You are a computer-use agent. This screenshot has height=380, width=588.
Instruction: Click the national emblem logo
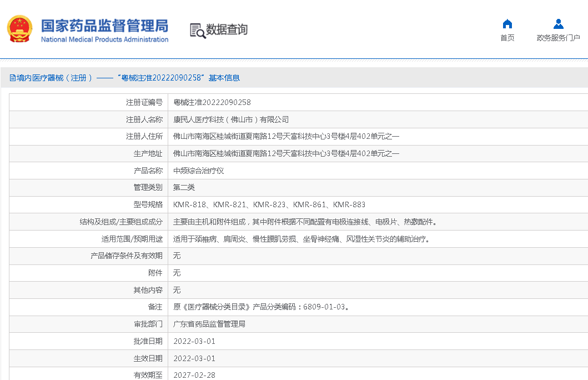pos(20,29)
